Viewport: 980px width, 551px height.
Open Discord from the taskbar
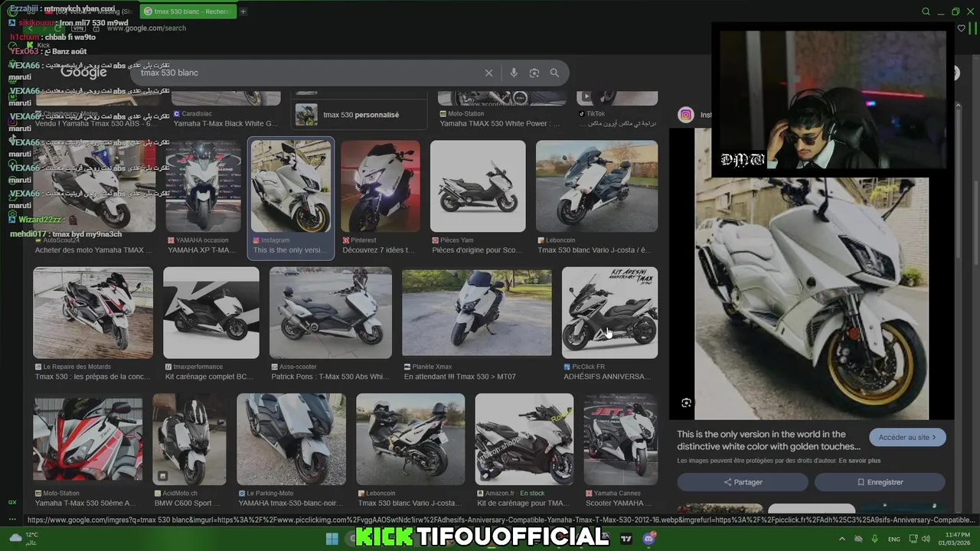(649, 539)
